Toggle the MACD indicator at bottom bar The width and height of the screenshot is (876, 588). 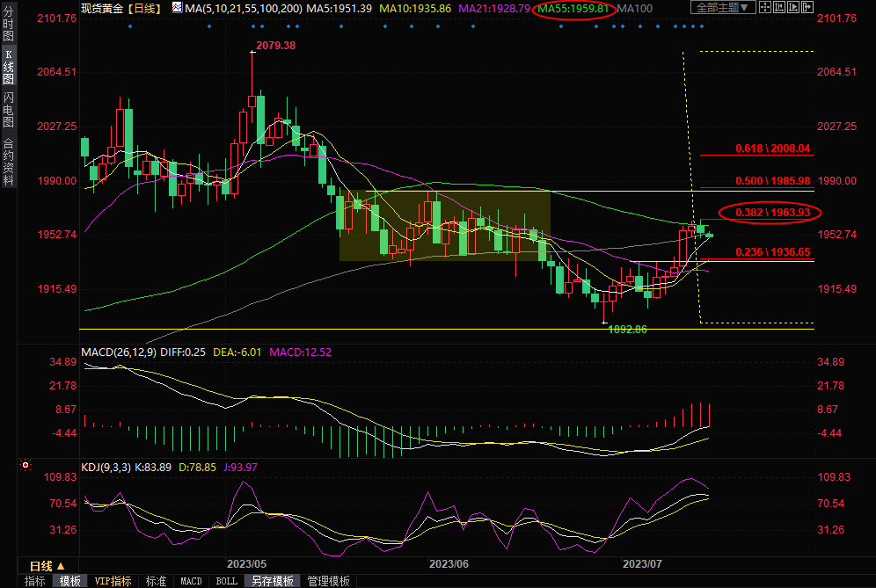(191, 581)
